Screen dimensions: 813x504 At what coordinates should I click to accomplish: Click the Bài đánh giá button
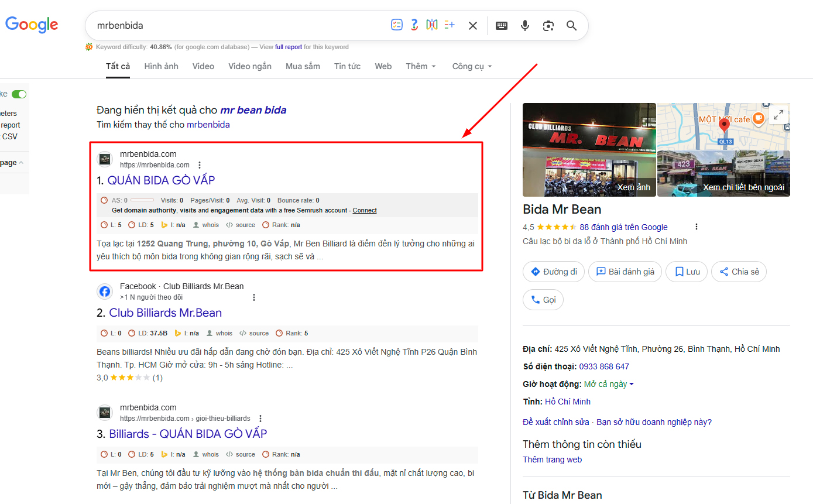point(625,272)
